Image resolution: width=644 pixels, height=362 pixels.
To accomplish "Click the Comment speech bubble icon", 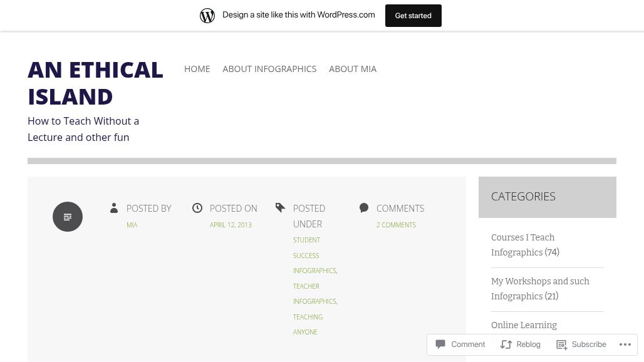I will pyautogui.click(x=440, y=344).
